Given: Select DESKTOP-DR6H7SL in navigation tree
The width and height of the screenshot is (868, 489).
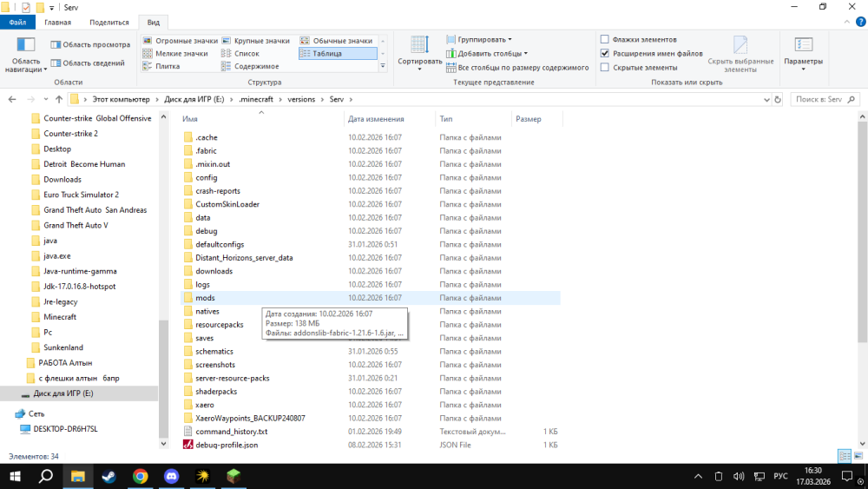Looking at the screenshot, I should tap(65, 429).
